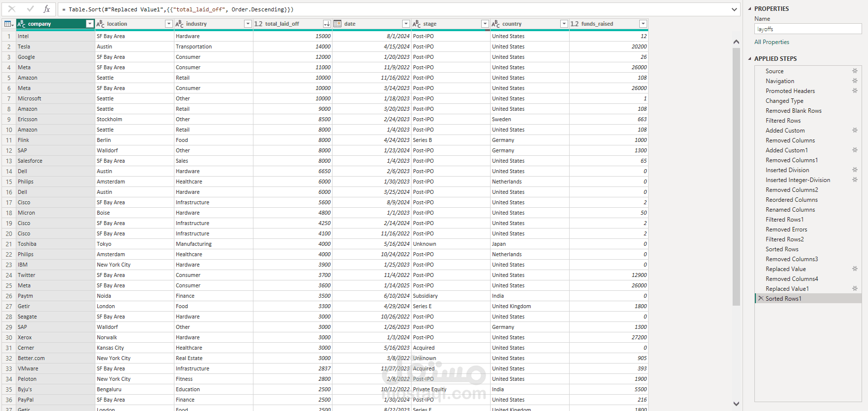Click the grid scrollbar down arrow
The width and height of the screenshot is (868, 411).
[x=736, y=404]
